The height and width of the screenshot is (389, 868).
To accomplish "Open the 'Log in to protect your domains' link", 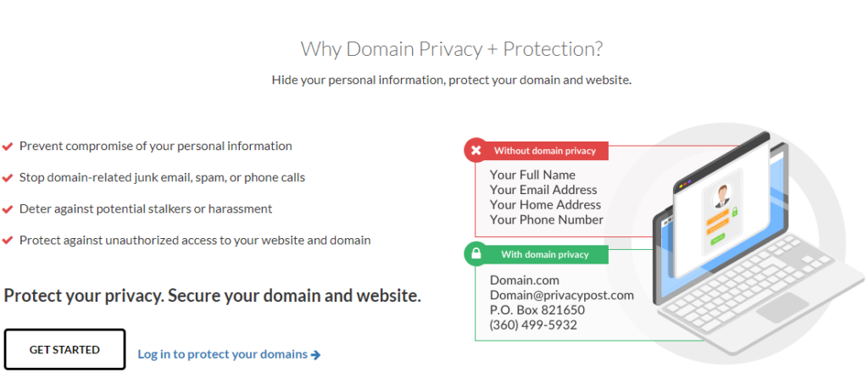I will [222, 354].
